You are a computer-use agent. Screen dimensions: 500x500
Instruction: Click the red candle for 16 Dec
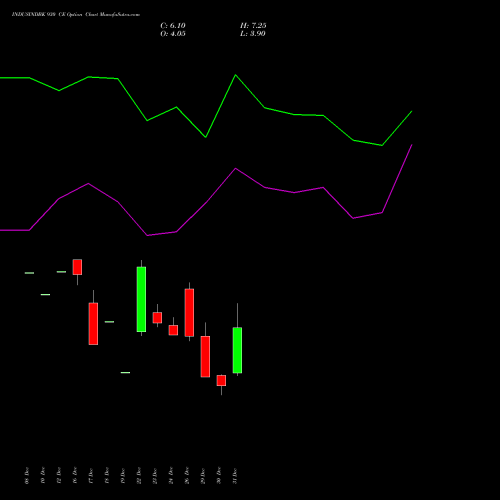coord(77,267)
